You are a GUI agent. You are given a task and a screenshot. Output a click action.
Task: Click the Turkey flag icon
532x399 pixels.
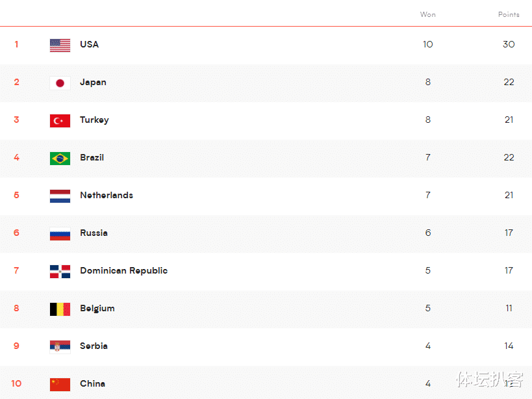[60, 120]
